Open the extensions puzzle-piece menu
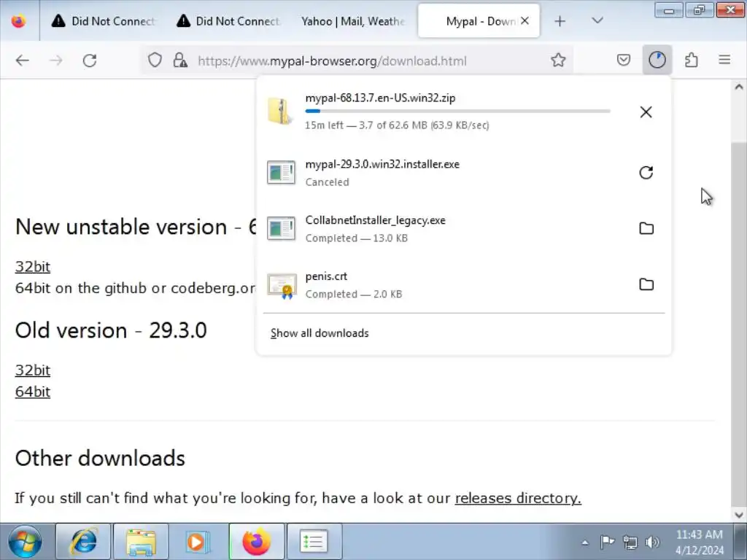Viewport: 747px width, 560px height. (692, 60)
